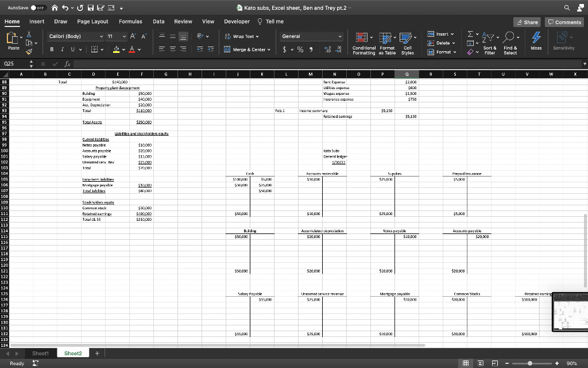
Task: Click the Home icon in title bar
Action: (55, 8)
